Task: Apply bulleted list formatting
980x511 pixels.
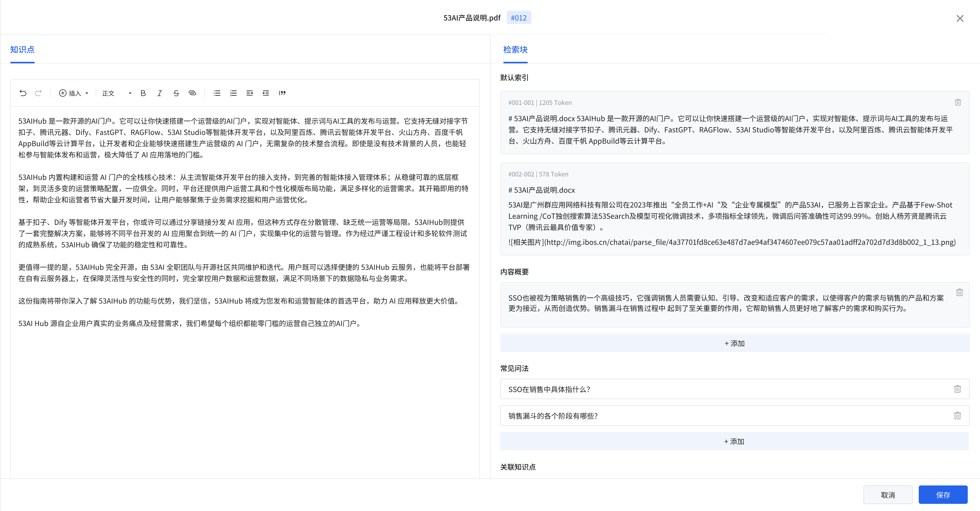Action: coord(217,93)
